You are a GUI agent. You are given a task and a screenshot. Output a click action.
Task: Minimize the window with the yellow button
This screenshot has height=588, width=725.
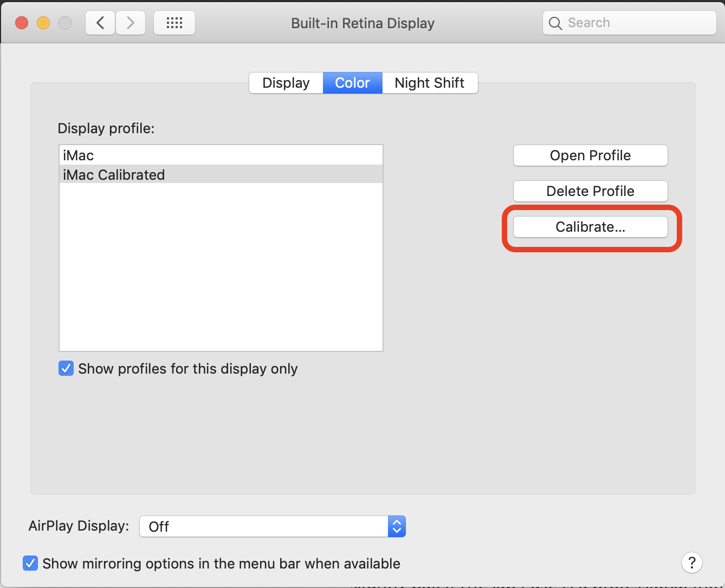[x=43, y=23]
